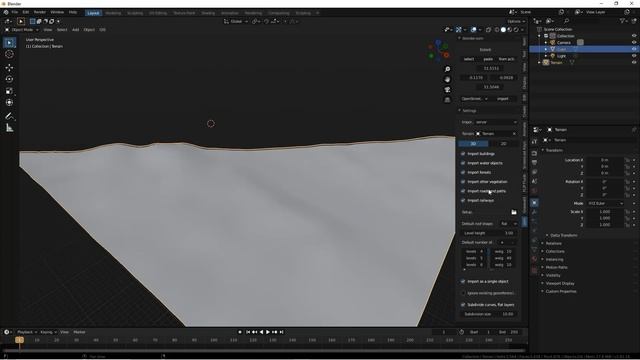Choose the Move tool
The height and width of the screenshot is (360, 640).
click(x=9, y=67)
